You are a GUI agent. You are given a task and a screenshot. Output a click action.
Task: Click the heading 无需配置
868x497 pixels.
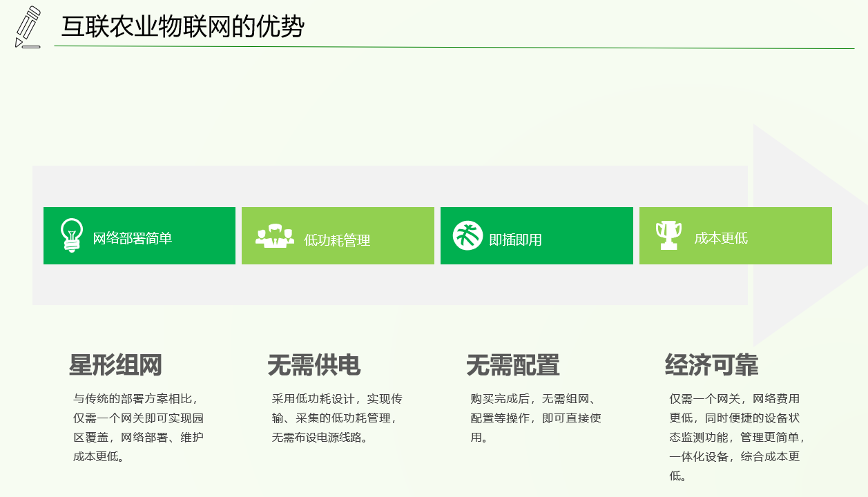(x=513, y=365)
